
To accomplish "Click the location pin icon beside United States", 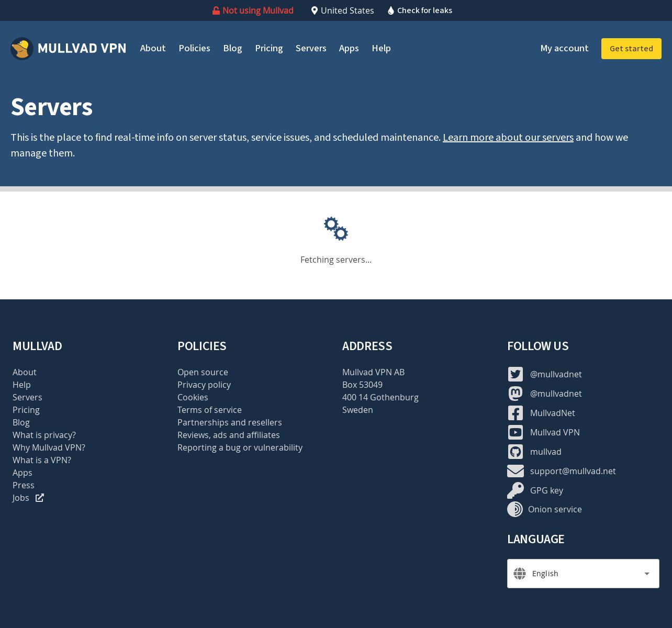I will 315,10.
